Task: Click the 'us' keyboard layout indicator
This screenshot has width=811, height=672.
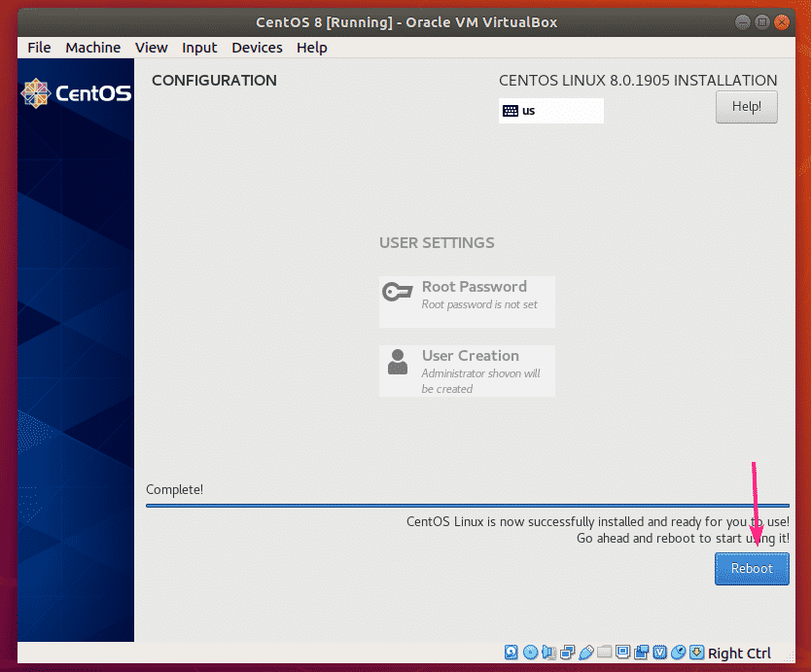Action: pyautogui.click(x=550, y=111)
